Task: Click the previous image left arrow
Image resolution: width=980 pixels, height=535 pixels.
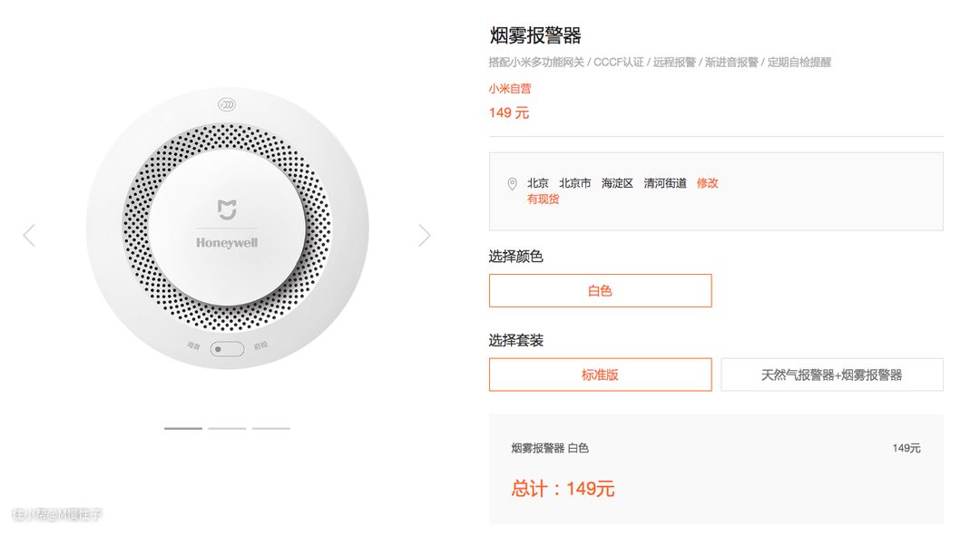Action: tap(29, 236)
